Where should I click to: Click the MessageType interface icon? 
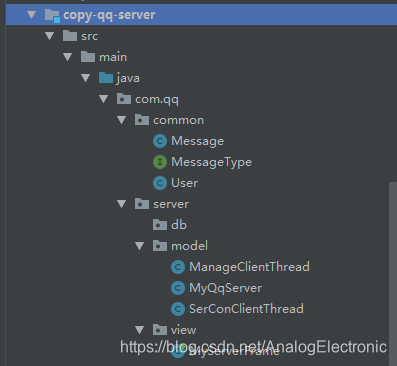point(160,162)
